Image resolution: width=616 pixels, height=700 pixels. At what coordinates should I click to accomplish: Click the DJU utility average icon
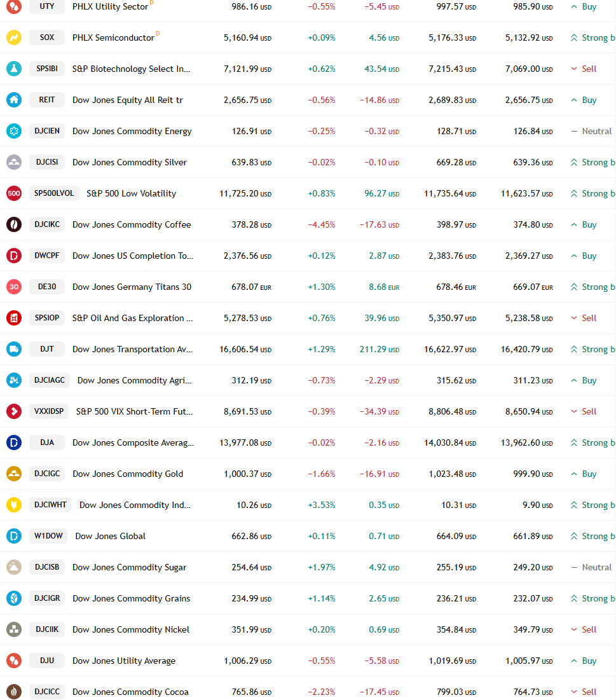coord(14,661)
